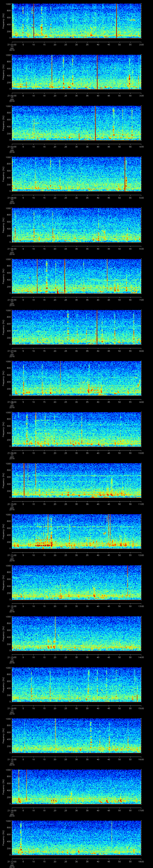Pick the '11:00' axis end label
The width and height of the screenshot is (153, 868).
(141, 504)
